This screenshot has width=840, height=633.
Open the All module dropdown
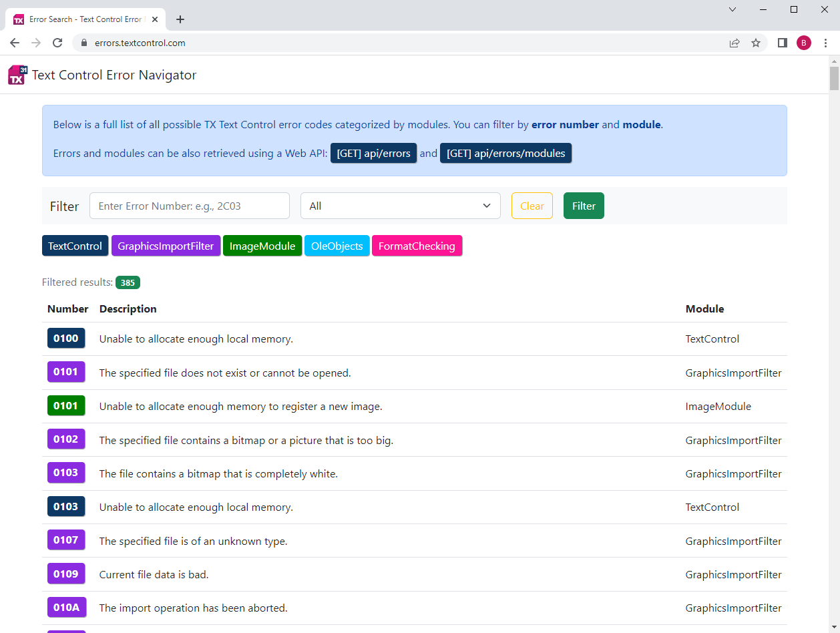point(401,206)
